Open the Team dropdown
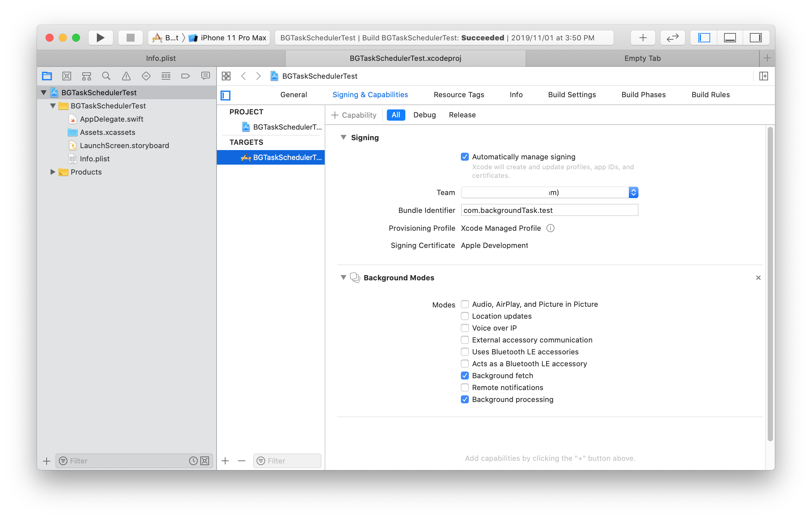This screenshot has height=519, width=812. 633,193
